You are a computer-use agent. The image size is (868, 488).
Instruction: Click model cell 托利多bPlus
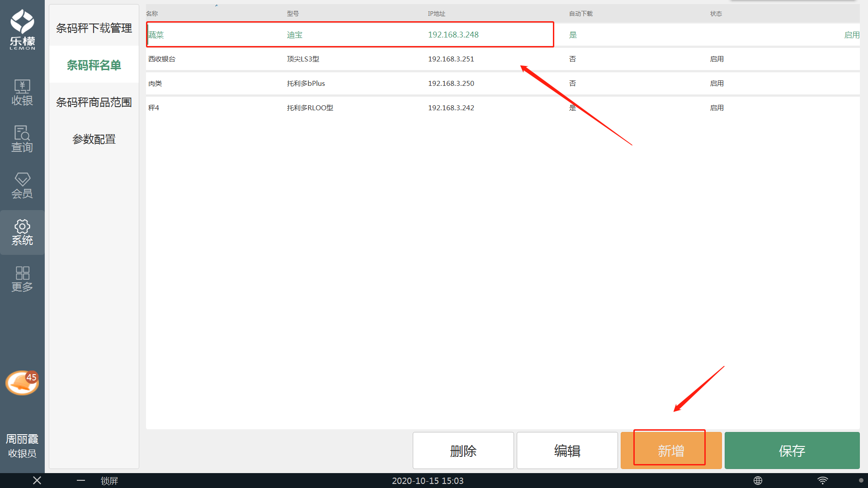tap(306, 83)
